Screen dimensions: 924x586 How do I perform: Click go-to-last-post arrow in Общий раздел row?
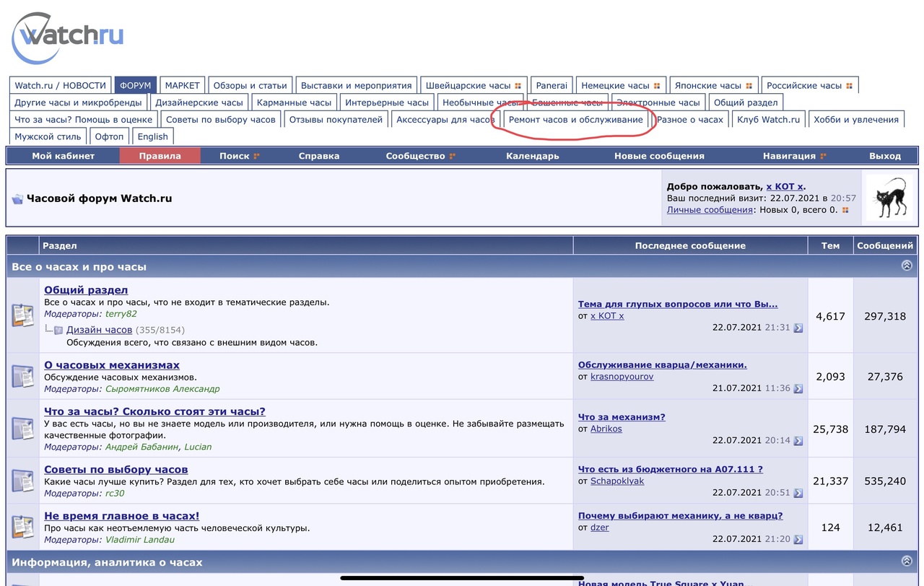798,328
